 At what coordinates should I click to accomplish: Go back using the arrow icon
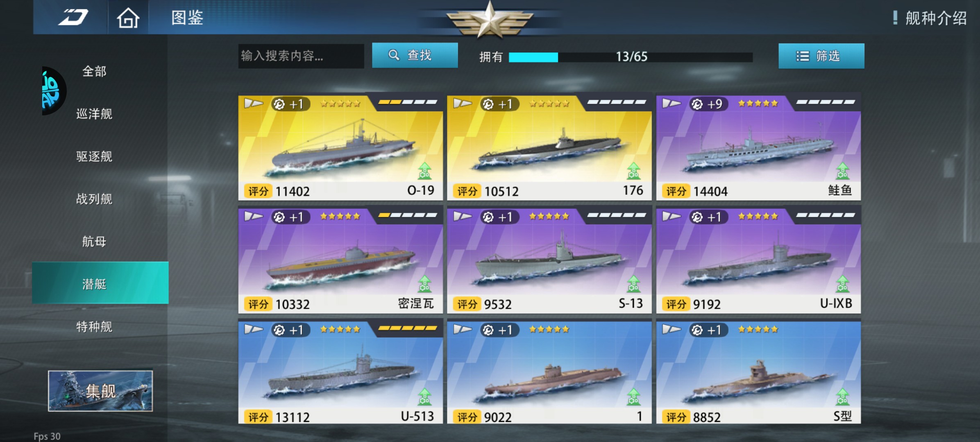click(73, 18)
